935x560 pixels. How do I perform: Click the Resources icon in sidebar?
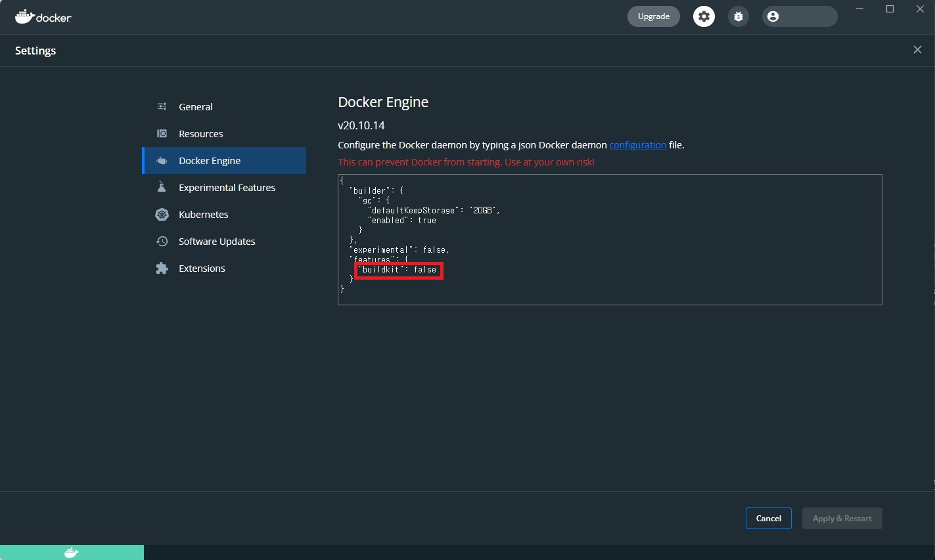[x=162, y=133]
